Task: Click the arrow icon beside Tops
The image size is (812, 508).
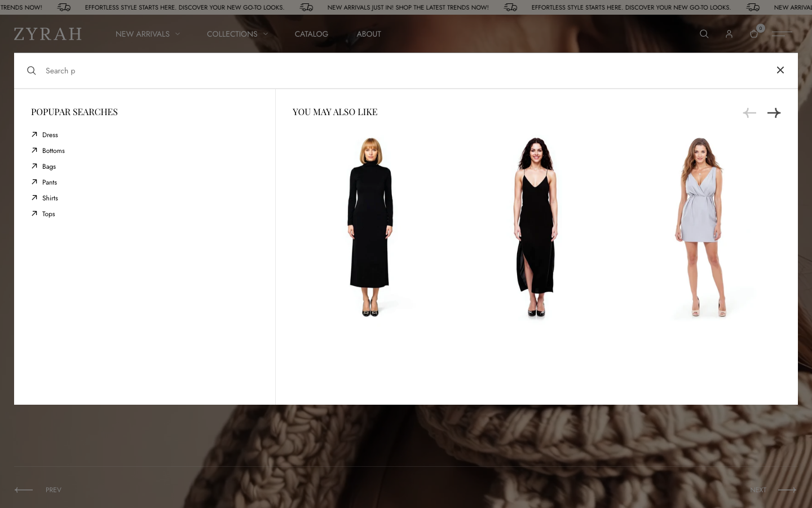Action: pyautogui.click(x=34, y=213)
